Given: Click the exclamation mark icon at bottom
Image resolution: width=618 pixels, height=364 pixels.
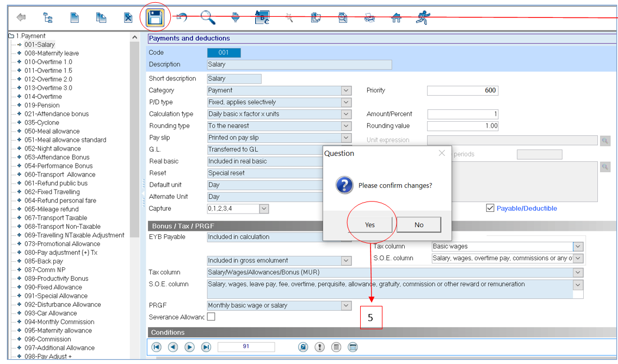Looking at the screenshot, I should pyautogui.click(x=320, y=347).
